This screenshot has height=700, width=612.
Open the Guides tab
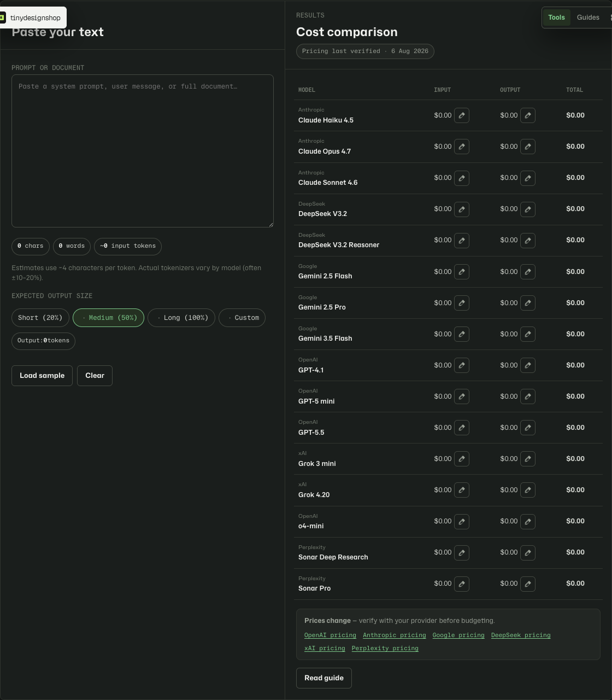point(588,17)
